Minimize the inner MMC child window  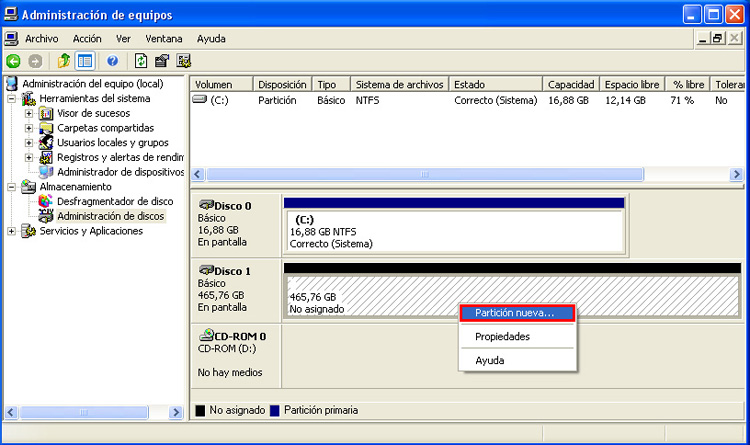[702, 38]
